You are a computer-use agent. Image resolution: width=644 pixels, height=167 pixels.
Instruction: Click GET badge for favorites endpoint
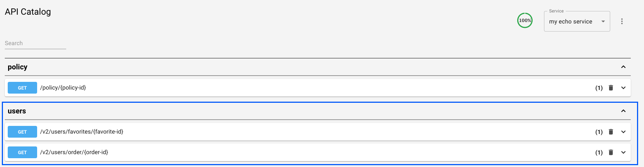[x=22, y=132]
